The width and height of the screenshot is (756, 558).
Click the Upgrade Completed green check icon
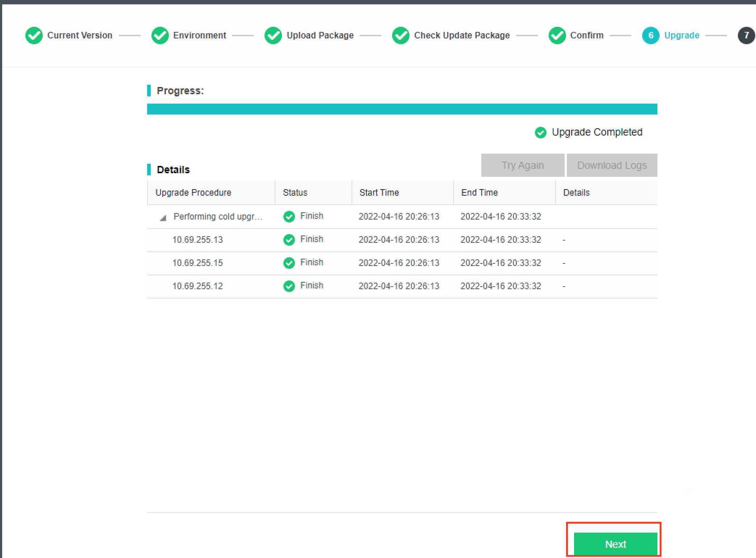(541, 133)
